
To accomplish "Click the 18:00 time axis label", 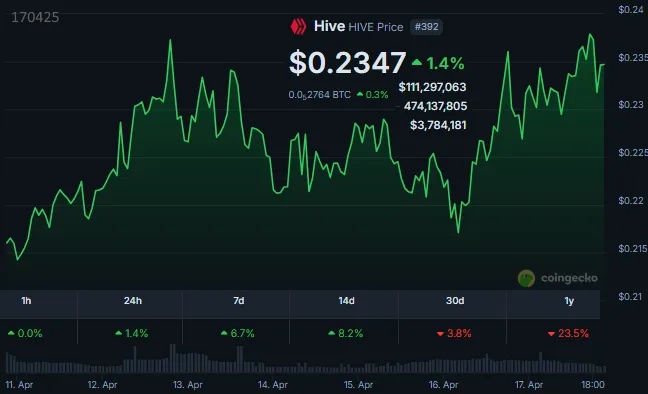I will (593, 385).
